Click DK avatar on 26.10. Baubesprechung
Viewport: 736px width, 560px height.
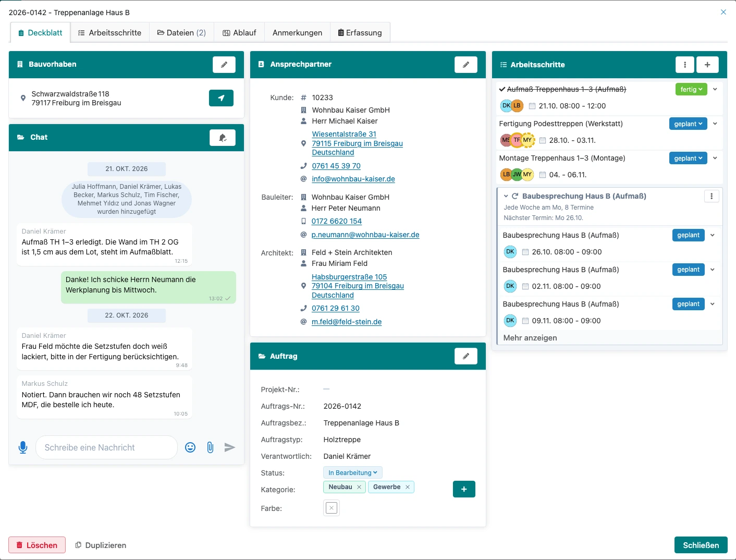[x=510, y=252]
